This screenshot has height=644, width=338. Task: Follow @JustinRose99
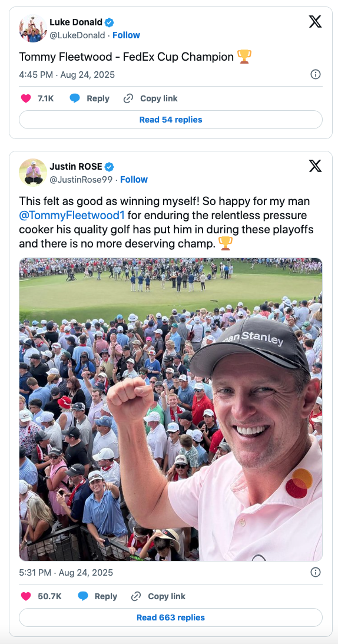pos(134,180)
